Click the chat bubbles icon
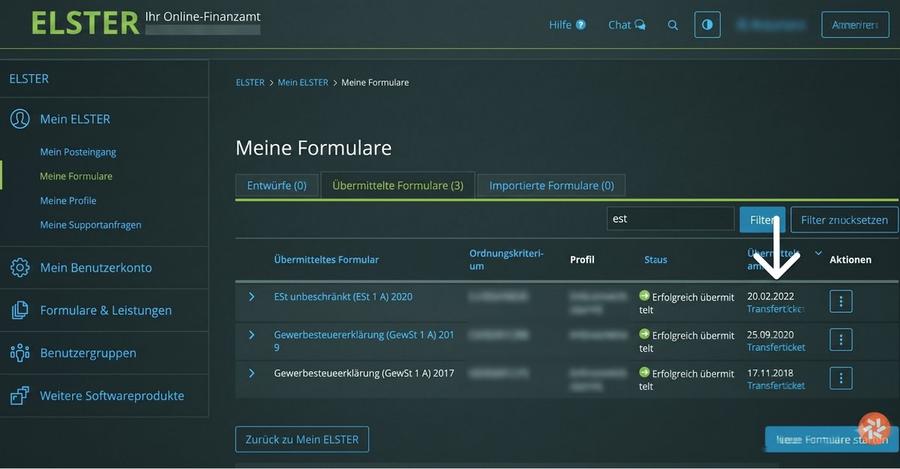Image resolution: width=900 pixels, height=469 pixels. pyautogui.click(x=640, y=25)
